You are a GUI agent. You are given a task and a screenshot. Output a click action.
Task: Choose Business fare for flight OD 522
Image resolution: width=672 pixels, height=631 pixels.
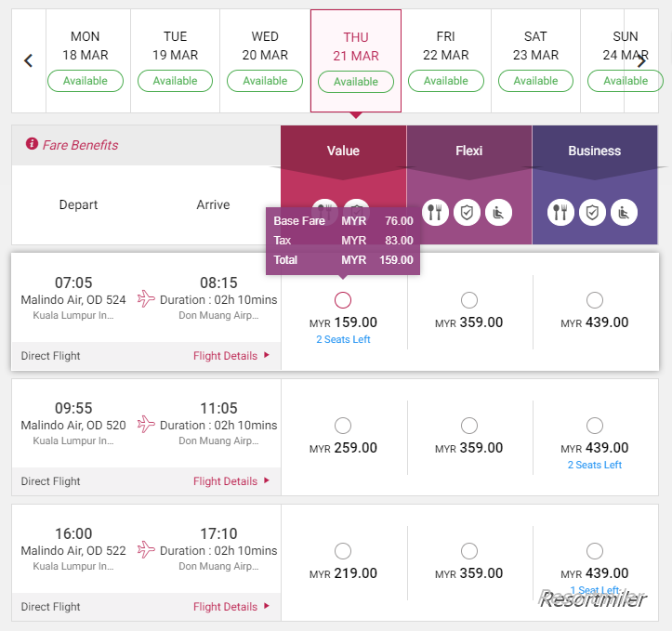[595, 551]
